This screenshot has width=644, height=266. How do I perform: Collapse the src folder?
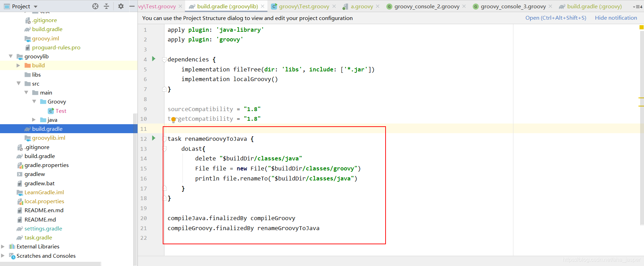(x=18, y=83)
